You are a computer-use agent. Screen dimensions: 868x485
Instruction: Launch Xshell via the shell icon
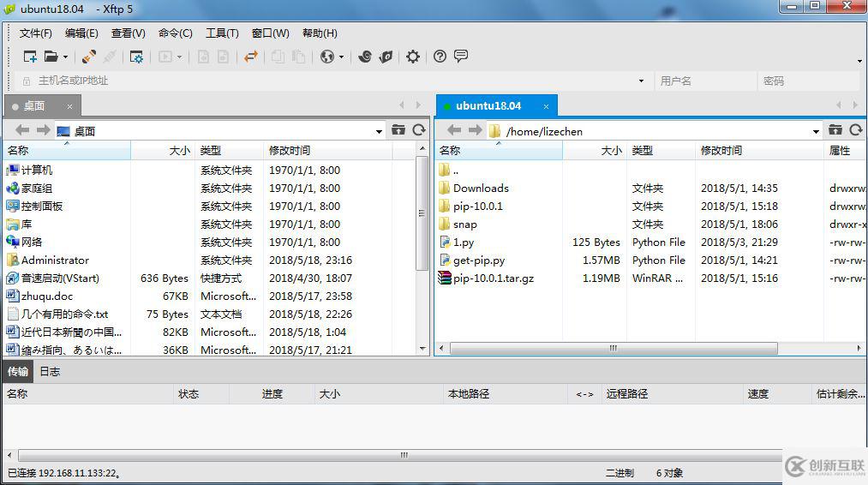(x=365, y=57)
